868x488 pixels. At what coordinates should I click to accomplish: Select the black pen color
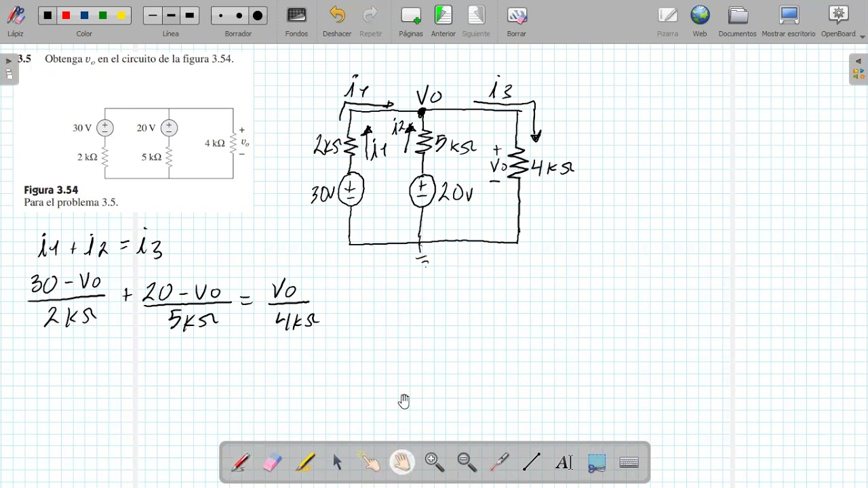47,16
